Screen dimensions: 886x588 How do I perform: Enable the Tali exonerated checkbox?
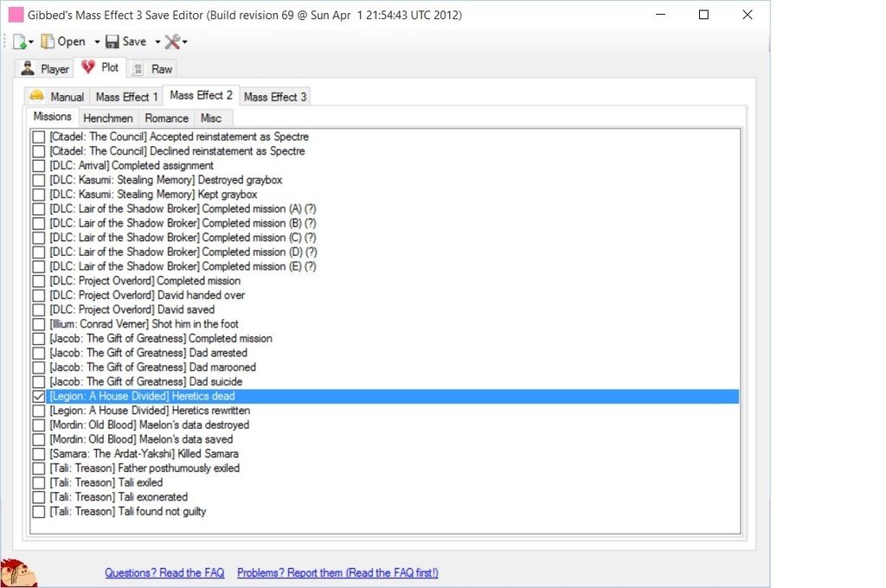[39, 497]
